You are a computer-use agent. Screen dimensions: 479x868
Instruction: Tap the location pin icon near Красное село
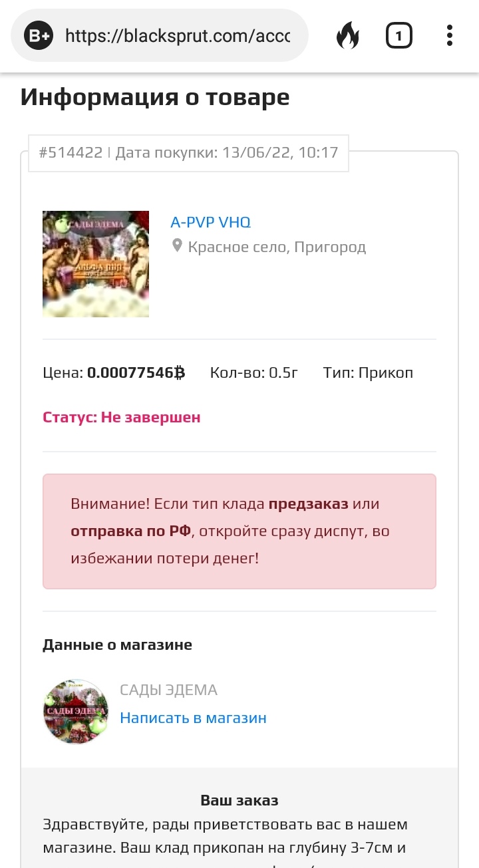click(x=177, y=247)
